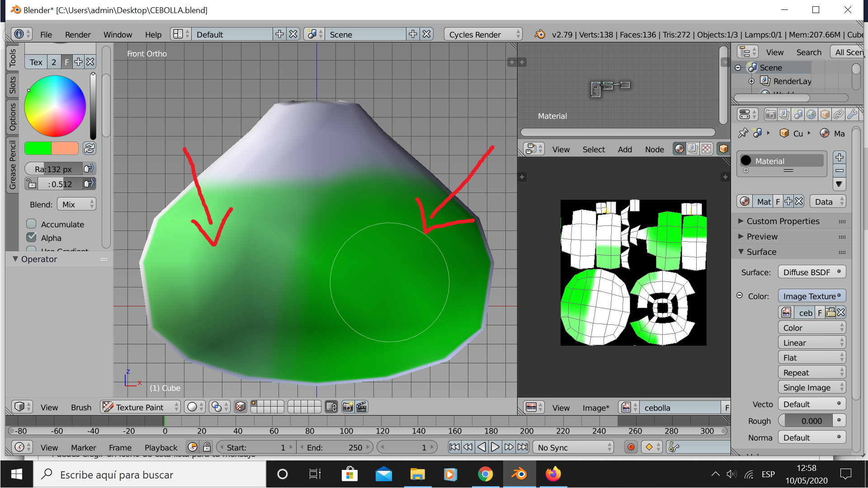The width and height of the screenshot is (868, 488).
Task: Open the Node menu in the node editor
Action: (x=654, y=150)
